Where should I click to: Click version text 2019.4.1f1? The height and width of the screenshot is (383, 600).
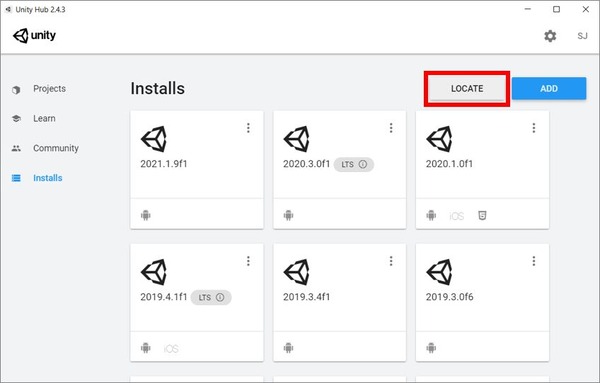[x=164, y=297]
